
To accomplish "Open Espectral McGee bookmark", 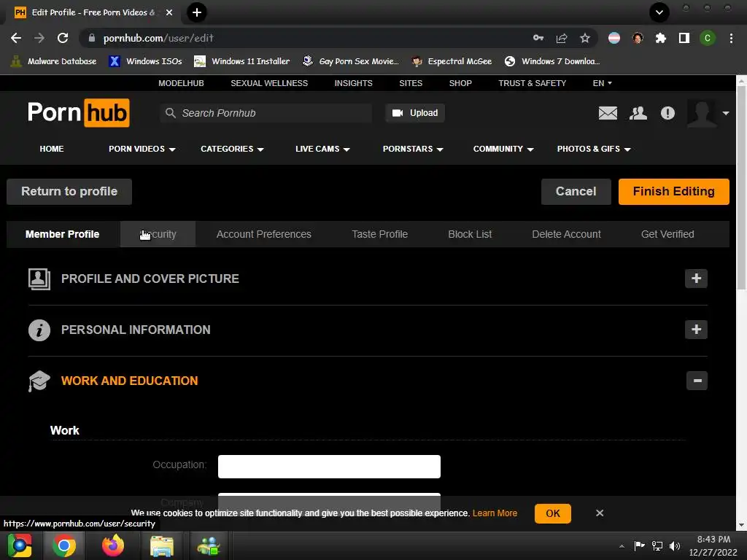I will (452, 61).
